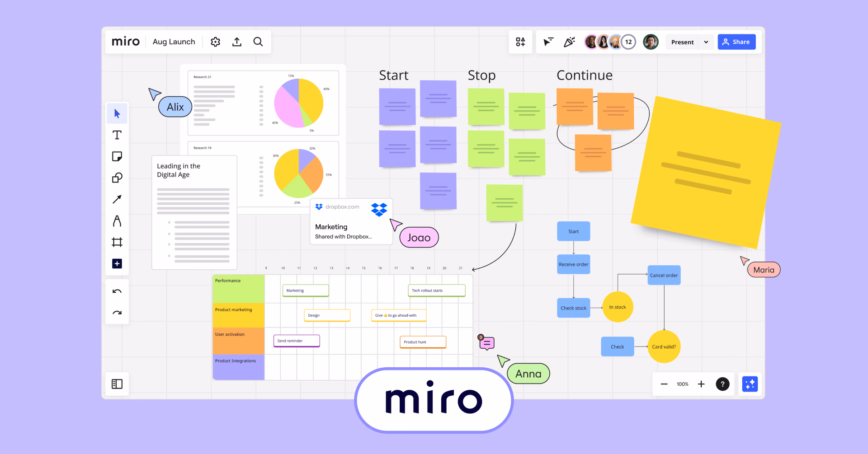The image size is (868, 454).
Task: Click the Continue heading text
Action: pyautogui.click(x=584, y=75)
